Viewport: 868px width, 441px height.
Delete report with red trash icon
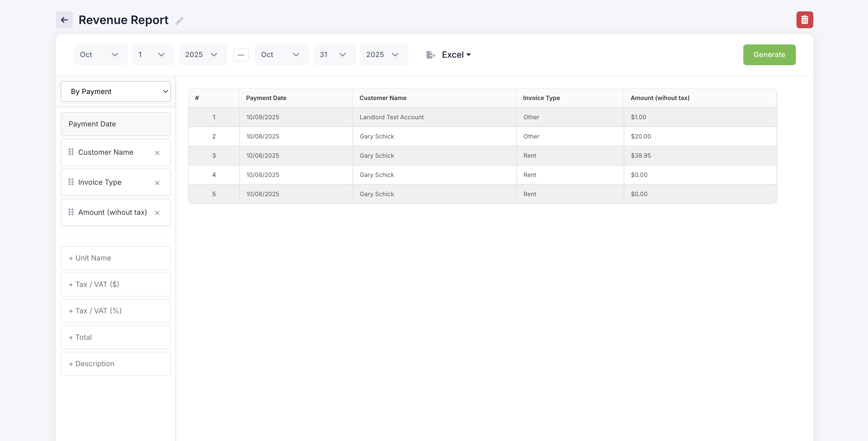coord(804,20)
